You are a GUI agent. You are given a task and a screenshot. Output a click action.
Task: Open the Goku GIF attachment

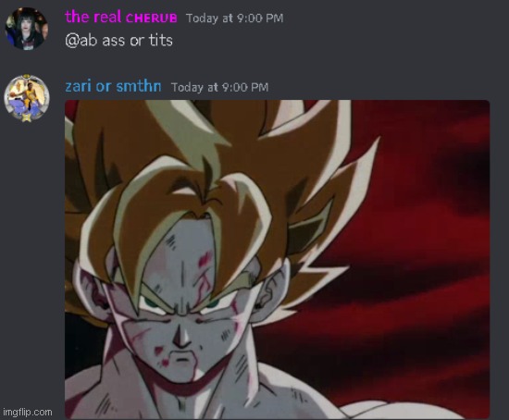277,259
